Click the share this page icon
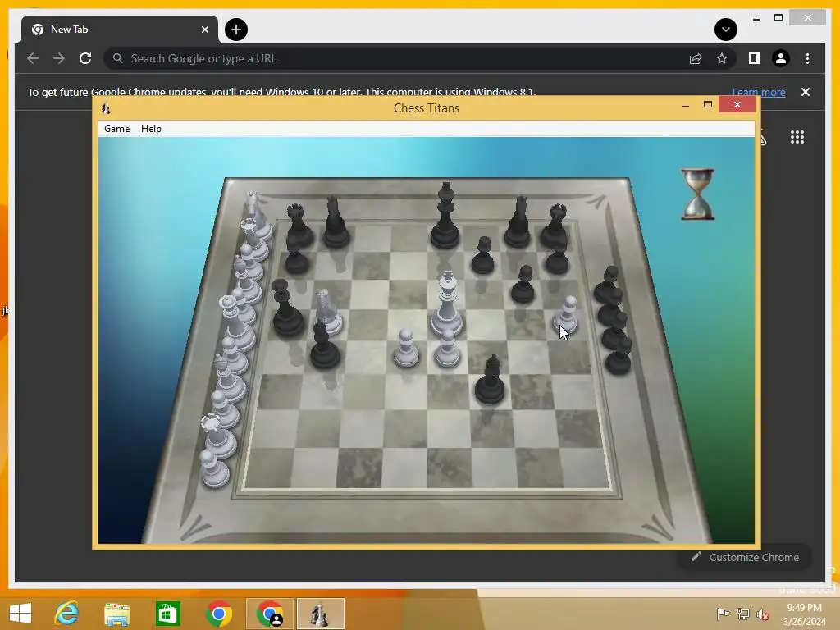The width and height of the screenshot is (840, 630). (696, 58)
